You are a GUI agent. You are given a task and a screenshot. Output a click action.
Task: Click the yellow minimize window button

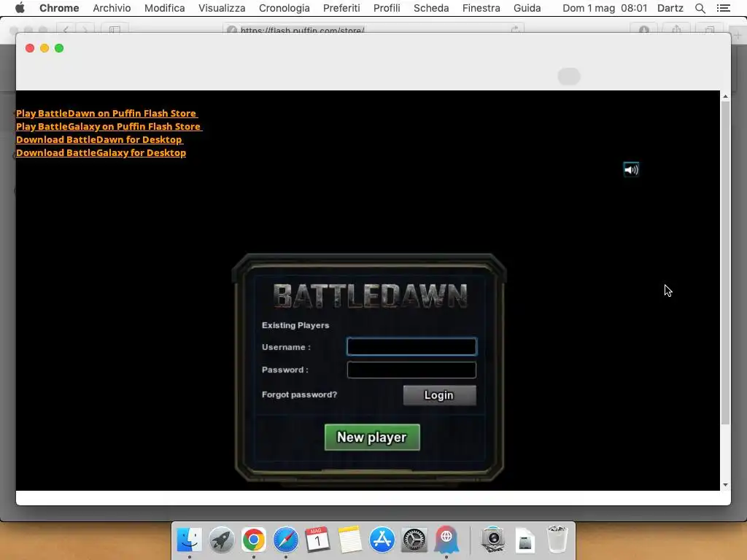44,48
